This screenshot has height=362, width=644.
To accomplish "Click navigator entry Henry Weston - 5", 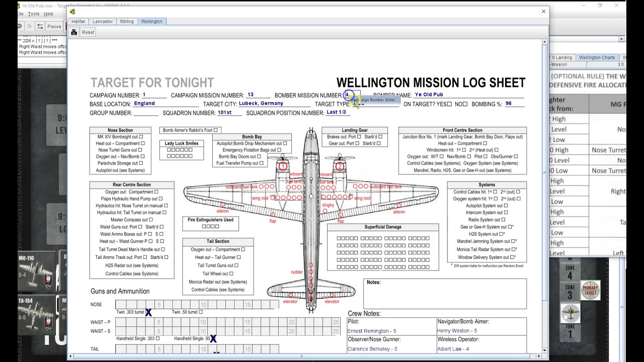I will (457, 331).
